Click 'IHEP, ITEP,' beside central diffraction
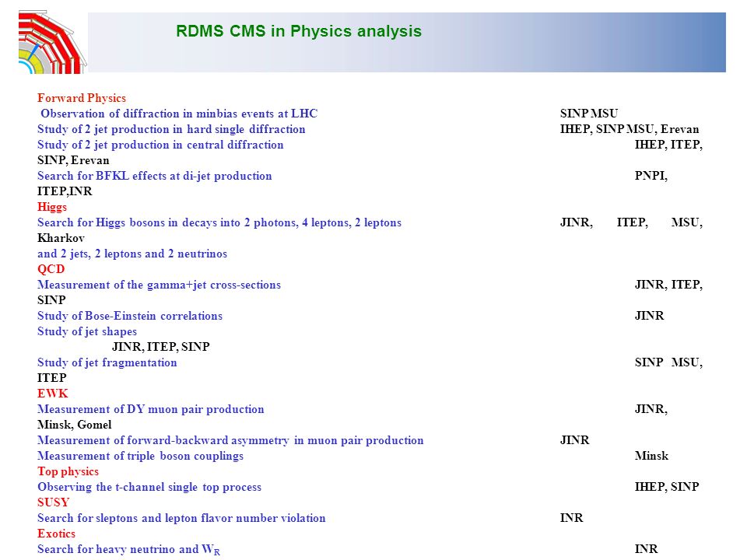Viewport: 747px width, 560px height. click(x=668, y=145)
